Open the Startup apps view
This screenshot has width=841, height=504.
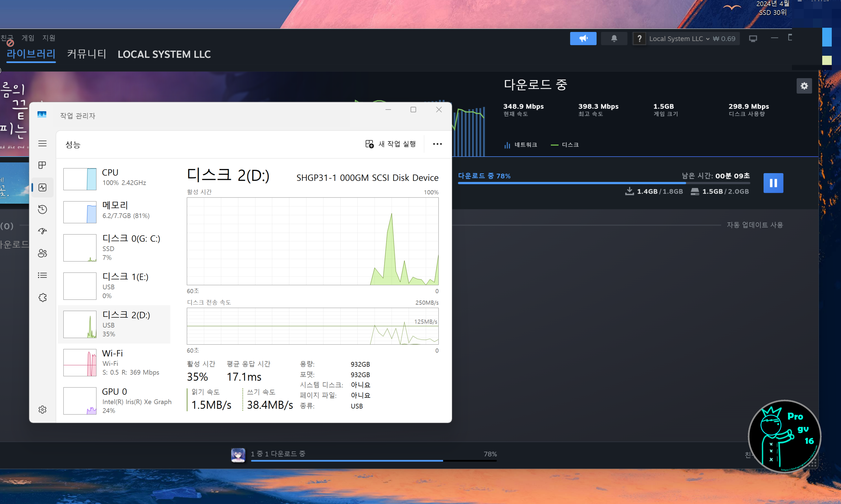click(43, 231)
